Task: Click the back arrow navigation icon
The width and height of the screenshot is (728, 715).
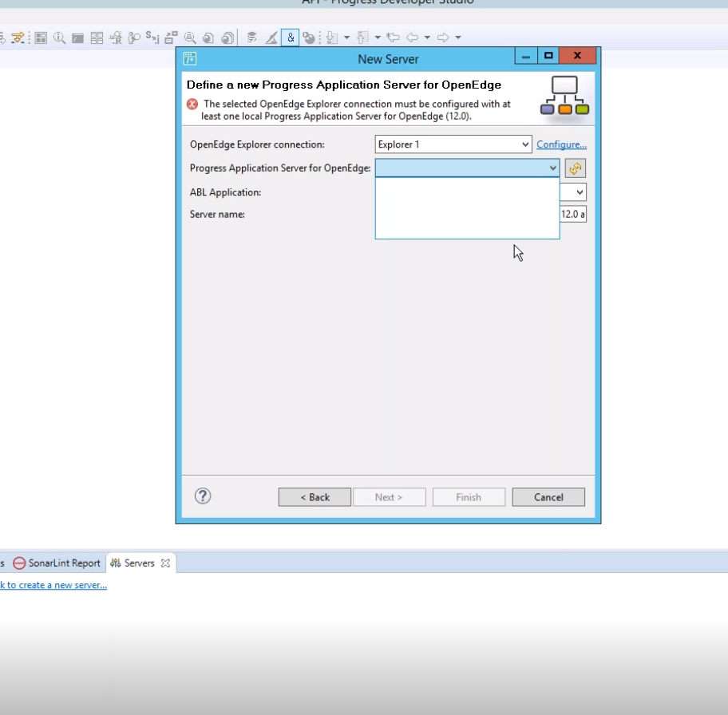Action: [x=413, y=38]
